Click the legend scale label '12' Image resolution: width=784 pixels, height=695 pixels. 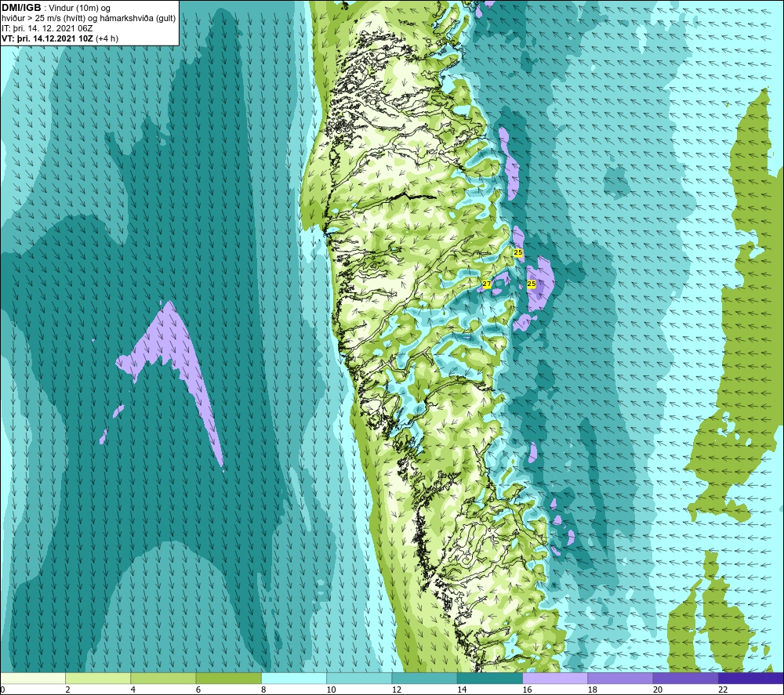397,690
